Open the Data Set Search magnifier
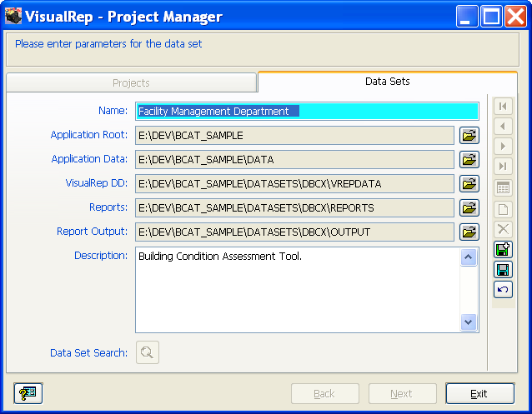This screenshot has height=414, width=532. [x=147, y=352]
